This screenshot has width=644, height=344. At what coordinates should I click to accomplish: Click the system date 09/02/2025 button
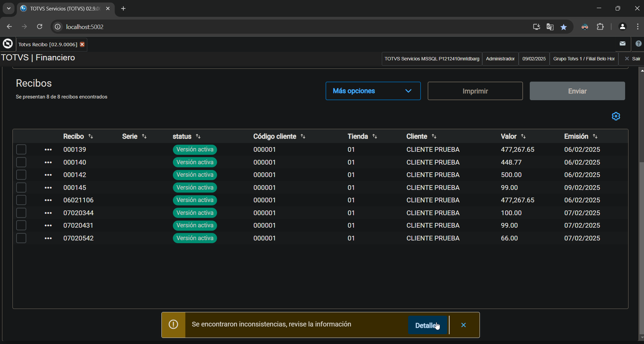pyautogui.click(x=534, y=59)
